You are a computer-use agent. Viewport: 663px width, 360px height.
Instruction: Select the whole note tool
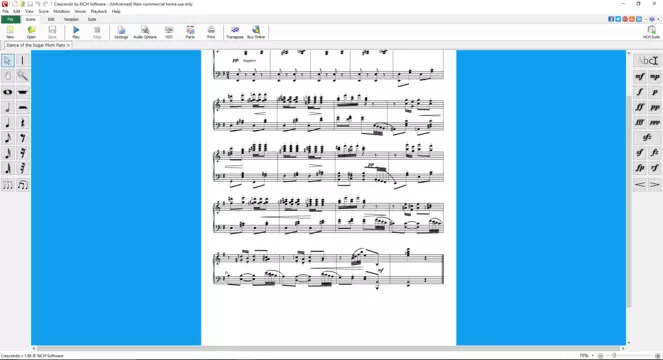8,92
